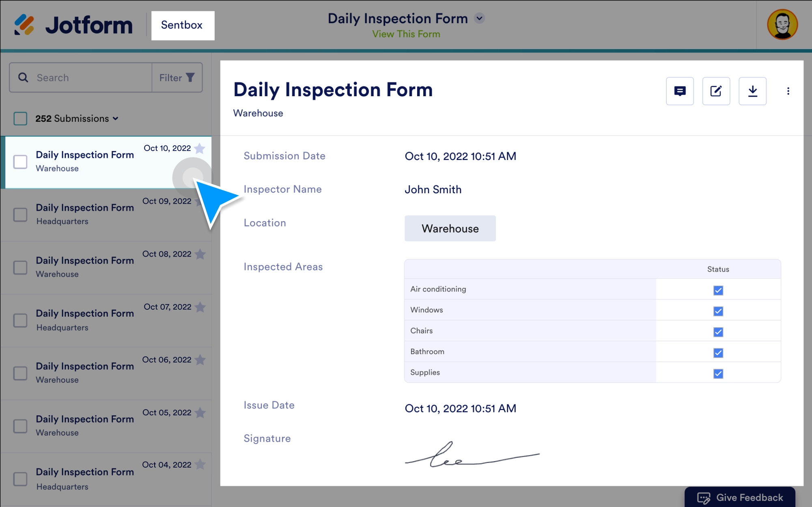This screenshot has height=507, width=812.
Task: Click the Jotform logo icon
Action: [24, 24]
